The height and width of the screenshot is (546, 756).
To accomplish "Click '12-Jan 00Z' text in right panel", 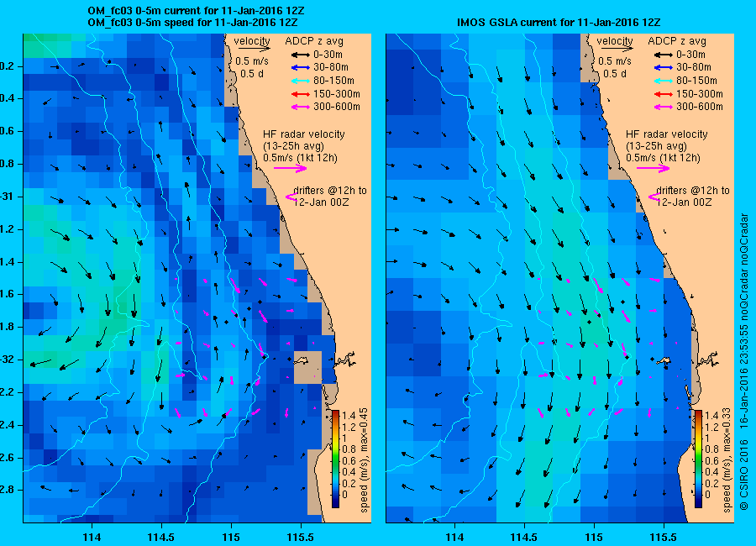I will click(x=684, y=202).
